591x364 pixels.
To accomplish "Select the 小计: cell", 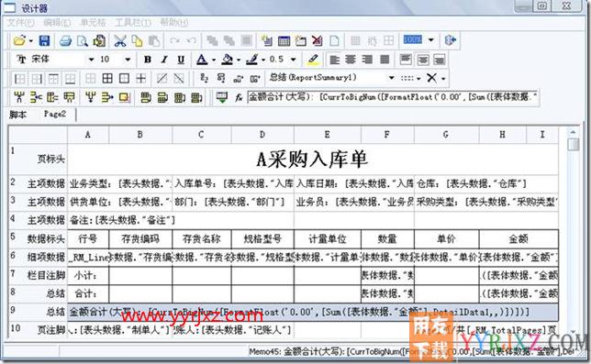I will coord(88,276).
